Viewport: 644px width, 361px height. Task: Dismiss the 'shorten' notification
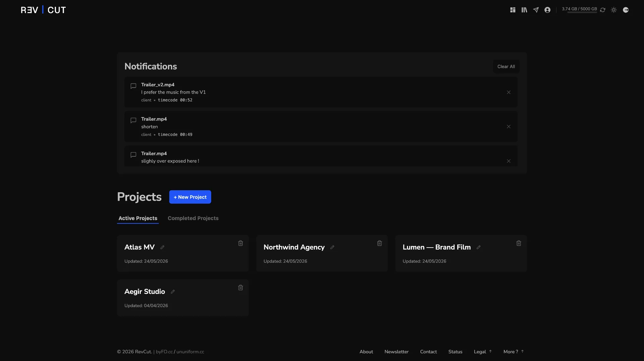509,126
